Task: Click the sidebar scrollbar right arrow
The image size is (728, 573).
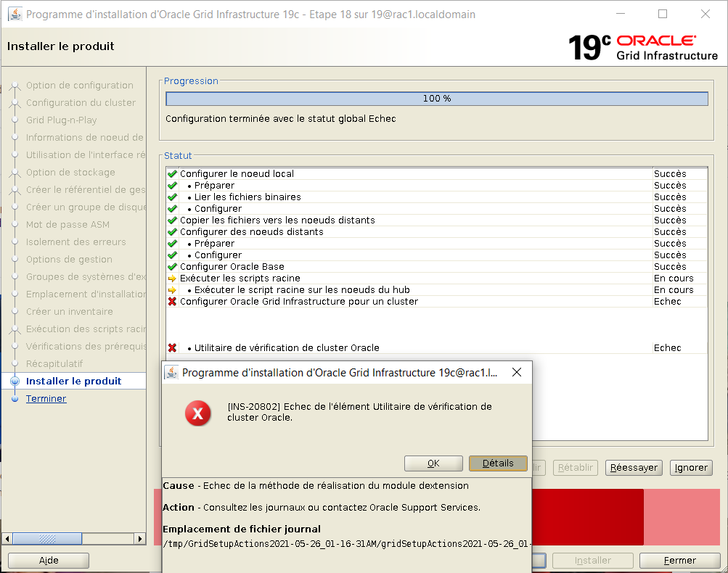Action: coord(140,539)
